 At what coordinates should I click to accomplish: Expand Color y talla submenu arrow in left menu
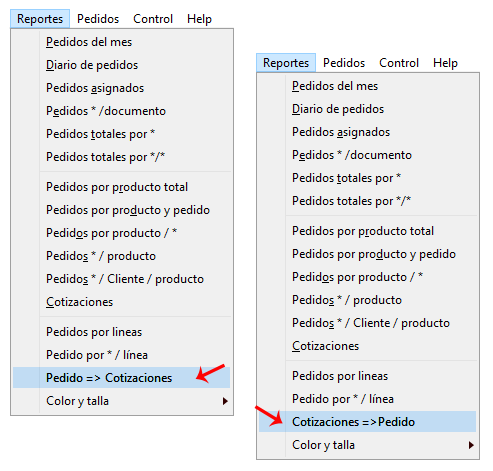225,401
